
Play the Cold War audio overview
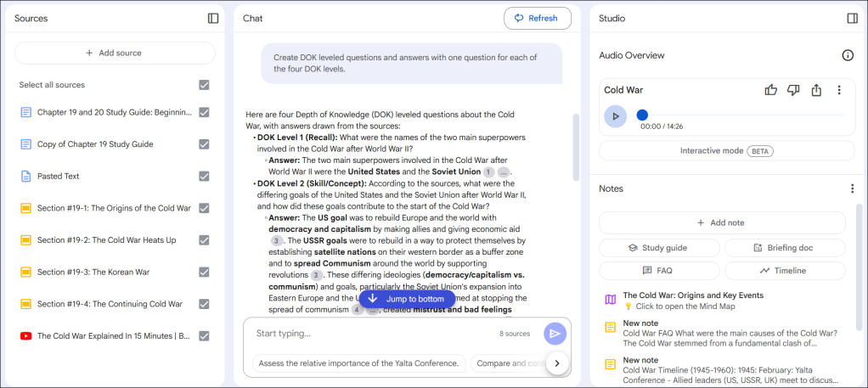pos(616,116)
